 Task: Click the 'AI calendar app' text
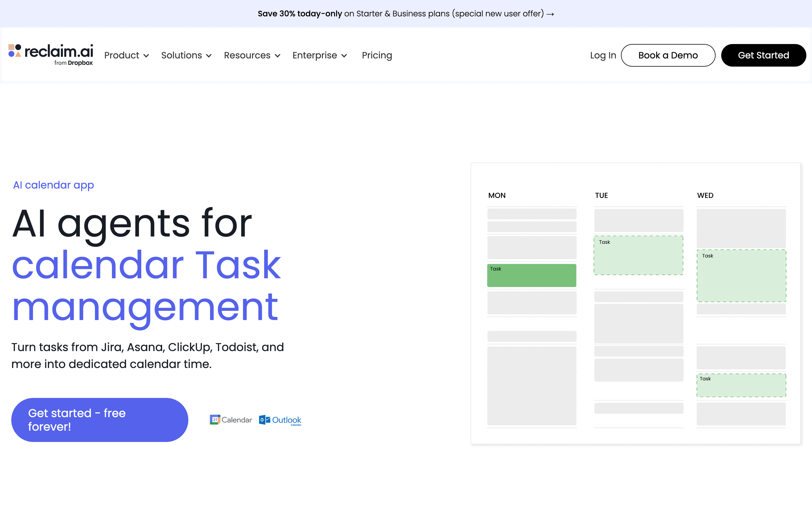click(x=53, y=185)
